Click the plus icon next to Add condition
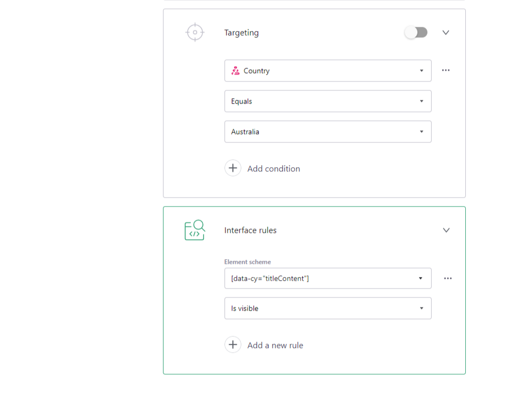 click(233, 168)
